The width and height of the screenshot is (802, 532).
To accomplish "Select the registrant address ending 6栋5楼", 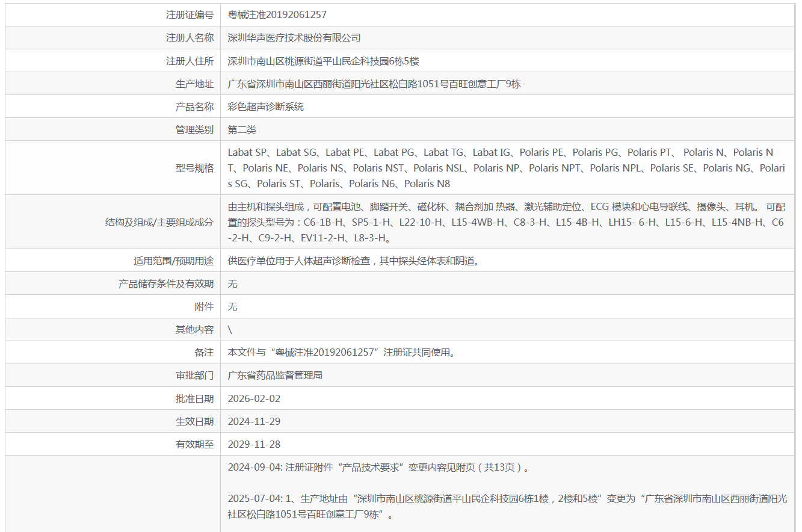I will tap(323, 61).
